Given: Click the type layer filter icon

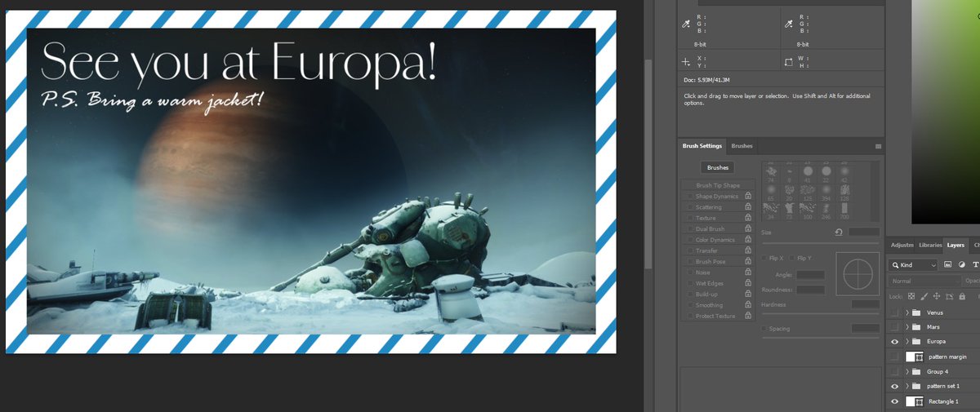Looking at the screenshot, I should point(975,265).
